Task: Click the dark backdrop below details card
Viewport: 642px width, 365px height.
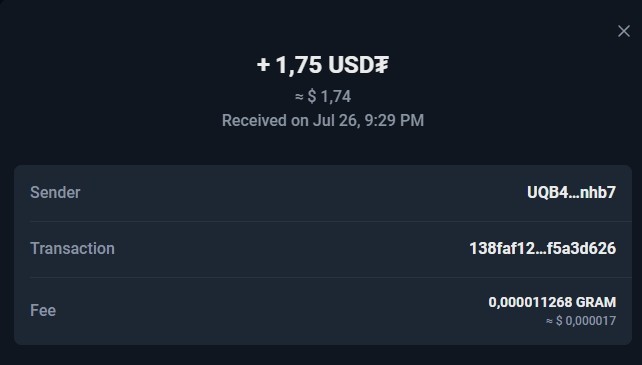Action: click(321, 356)
